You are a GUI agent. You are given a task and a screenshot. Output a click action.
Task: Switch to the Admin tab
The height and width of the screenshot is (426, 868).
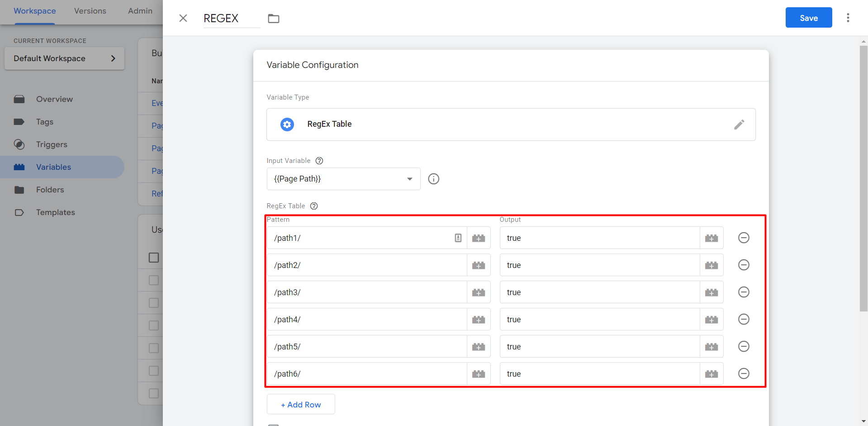click(x=140, y=11)
